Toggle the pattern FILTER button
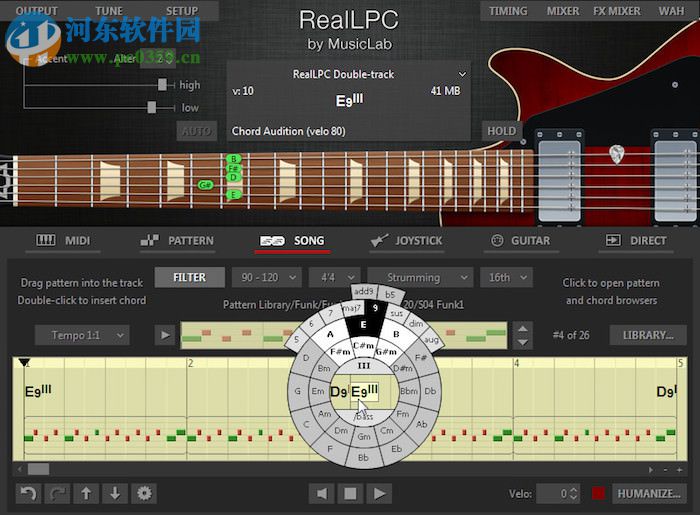Image resolution: width=700 pixels, height=515 pixels. coord(189,277)
